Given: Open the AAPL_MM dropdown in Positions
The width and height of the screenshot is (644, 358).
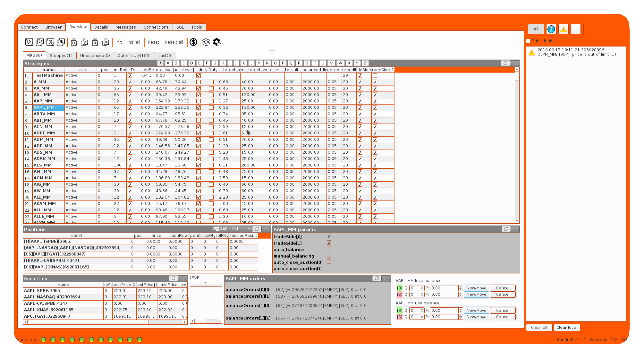Looking at the screenshot, I should tap(232, 229).
